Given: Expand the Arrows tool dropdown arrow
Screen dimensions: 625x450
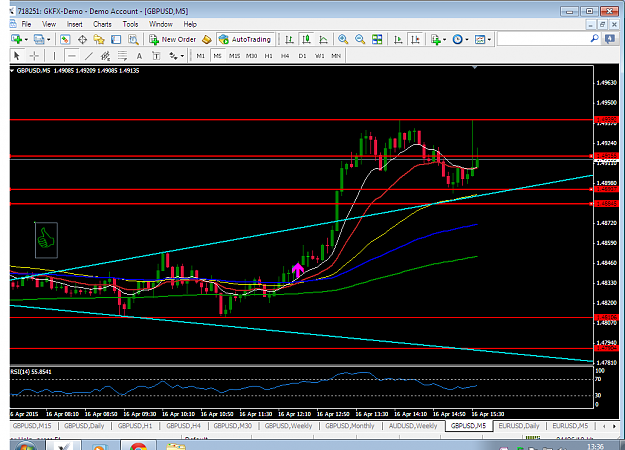Looking at the screenshot, I should pos(182,56).
